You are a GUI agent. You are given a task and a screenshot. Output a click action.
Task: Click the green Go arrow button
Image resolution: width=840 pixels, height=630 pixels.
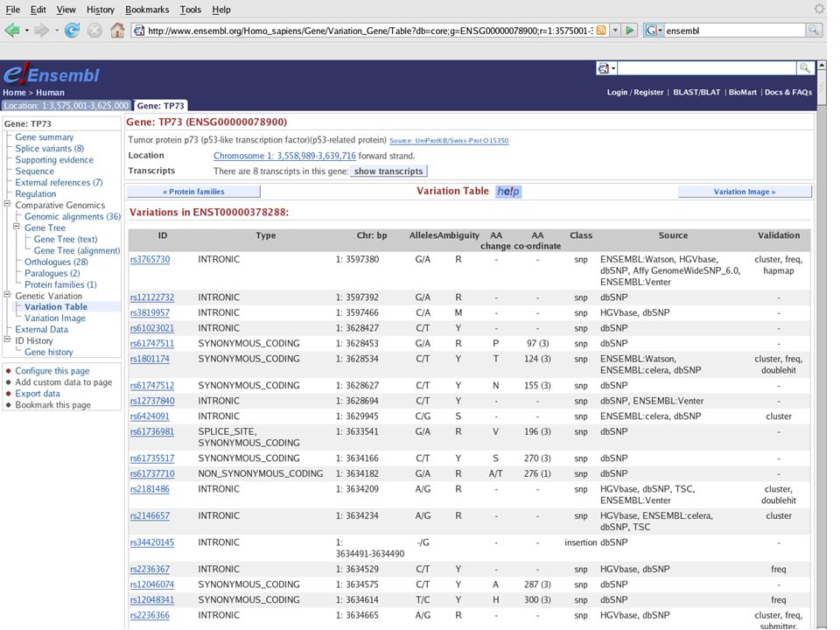click(x=630, y=31)
